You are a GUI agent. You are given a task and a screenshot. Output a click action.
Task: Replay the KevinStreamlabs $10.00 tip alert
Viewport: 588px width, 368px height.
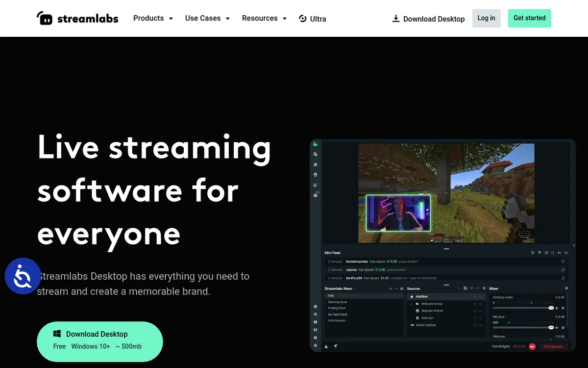(563, 261)
